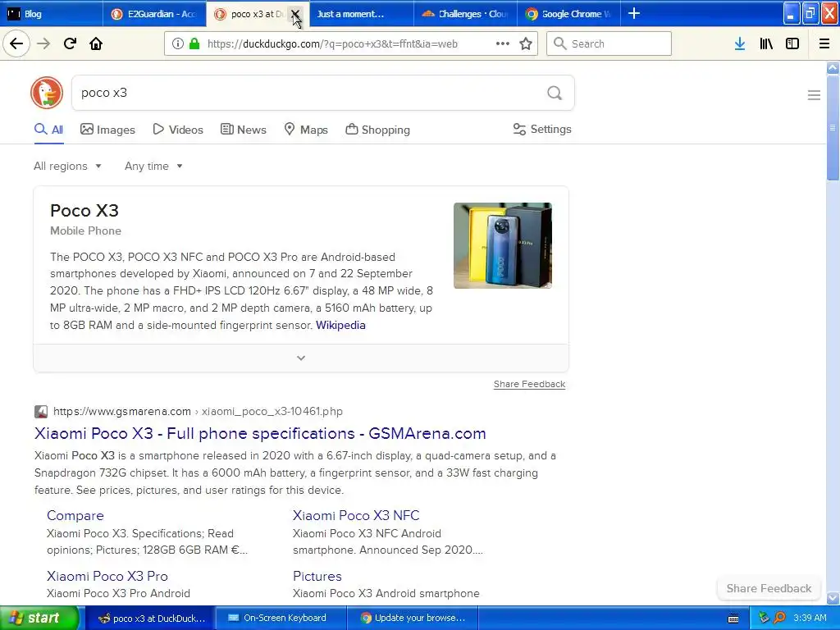840x630 pixels.
Task: Select On-Screen Keyboard taskbar item
Action: tap(281, 619)
